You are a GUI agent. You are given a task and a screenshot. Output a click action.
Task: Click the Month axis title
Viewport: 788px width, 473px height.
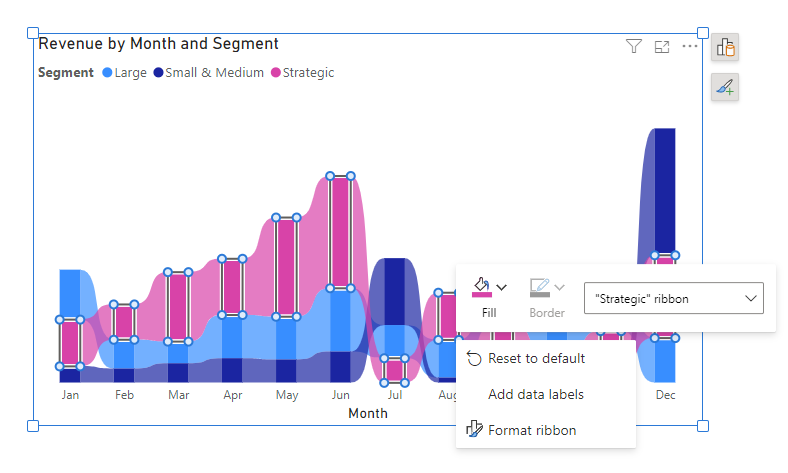pos(368,413)
